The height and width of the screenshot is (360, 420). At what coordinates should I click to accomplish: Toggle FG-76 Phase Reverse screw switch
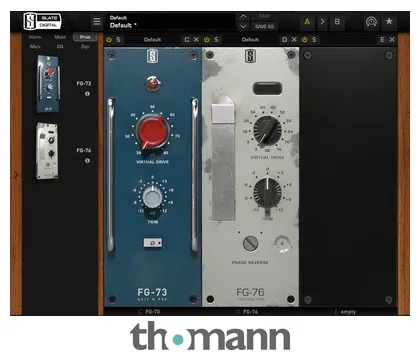coord(250,243)
